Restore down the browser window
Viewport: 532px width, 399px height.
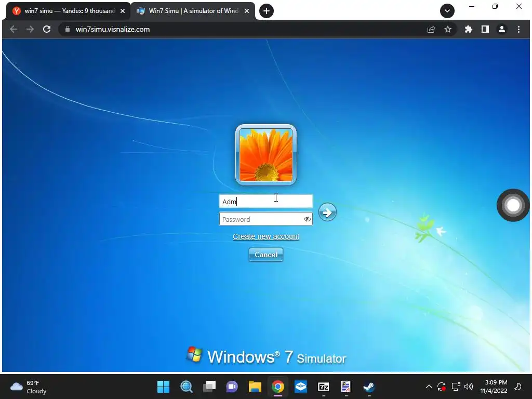[x=495, y=6]
